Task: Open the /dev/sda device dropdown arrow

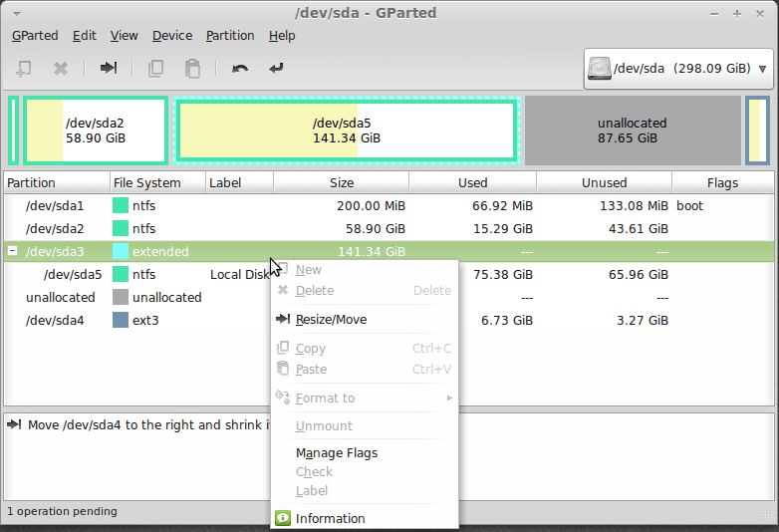Action: pos(763,69)
